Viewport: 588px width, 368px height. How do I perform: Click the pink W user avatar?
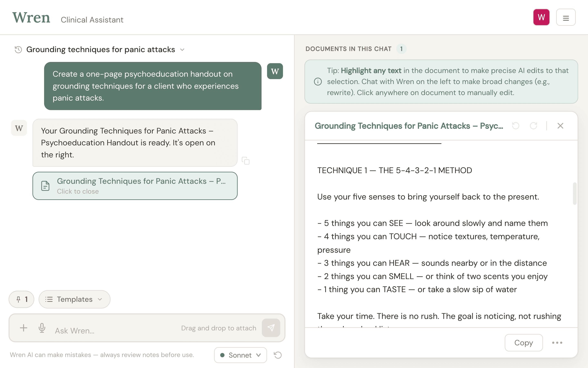[541, 17]
